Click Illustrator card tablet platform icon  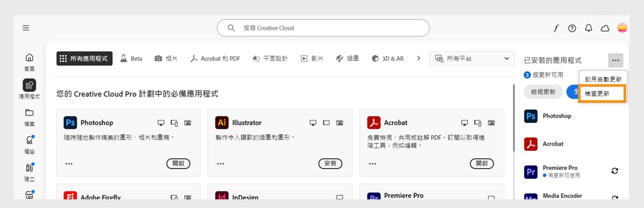click(x=326, y=123)
